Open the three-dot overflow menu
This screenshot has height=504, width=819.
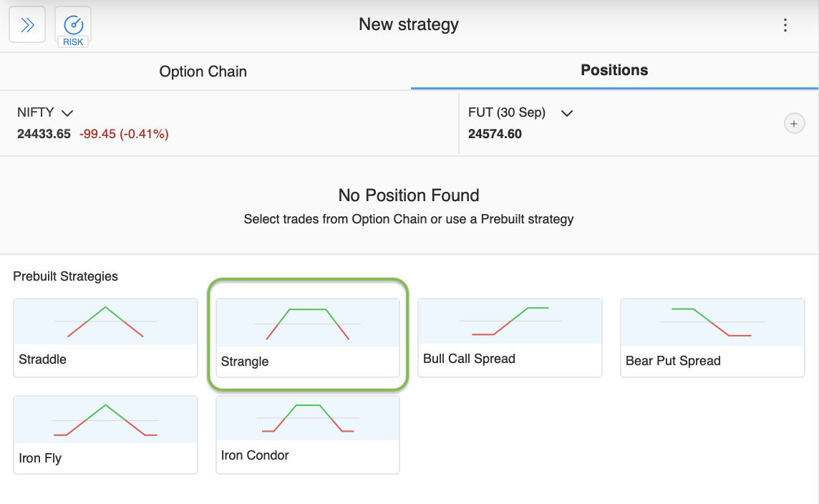[785, 25]
